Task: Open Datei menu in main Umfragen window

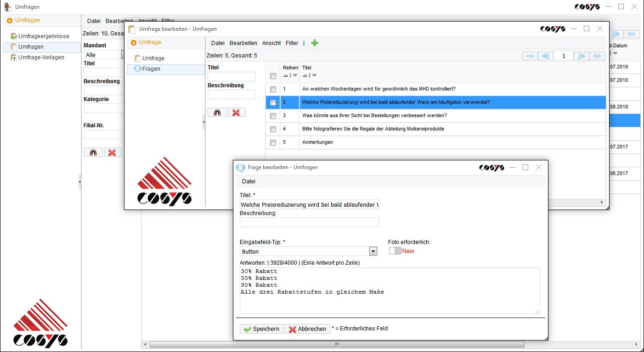Action: pos(94,21)
